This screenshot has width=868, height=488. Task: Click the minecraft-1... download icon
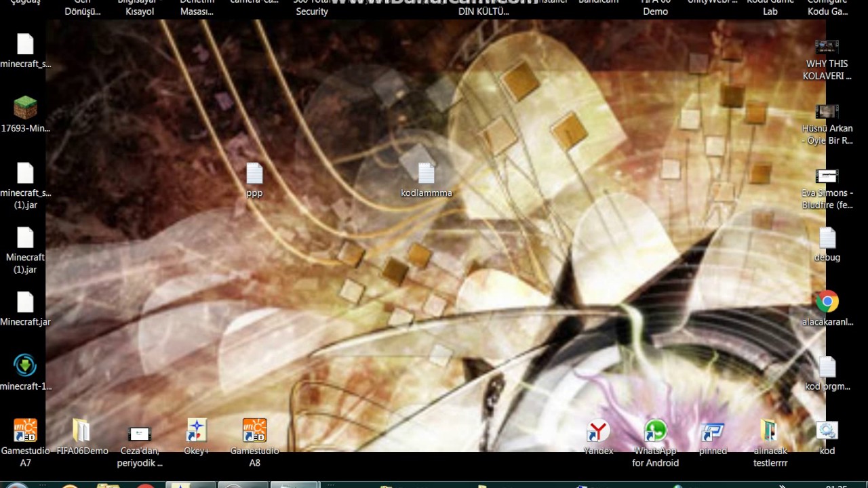[x=25, y=366]
